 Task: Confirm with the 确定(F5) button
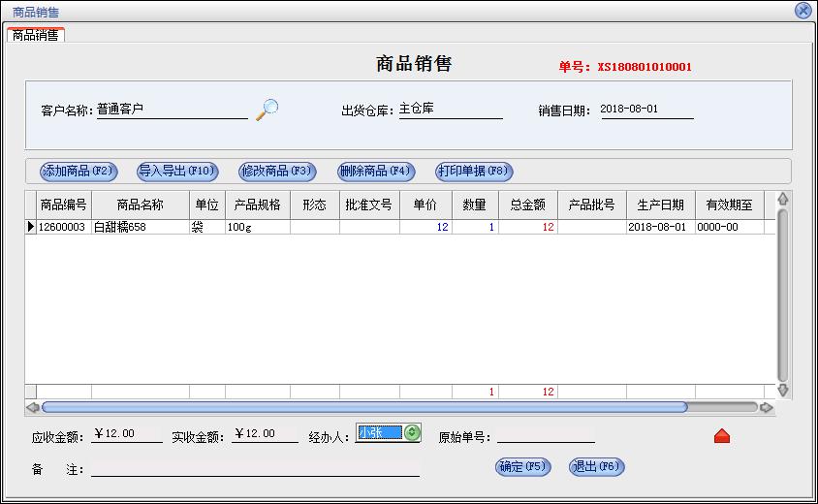pyautogui.click(x=522, y=467)
